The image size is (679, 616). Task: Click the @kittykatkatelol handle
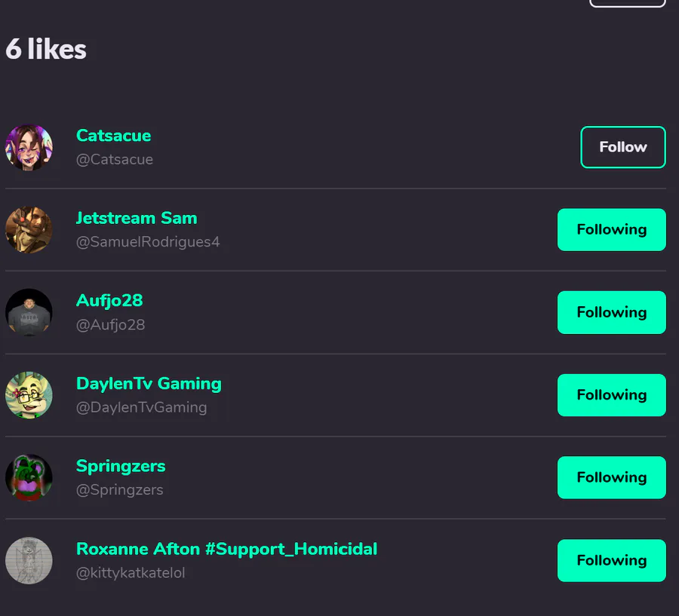pos(131,573)
